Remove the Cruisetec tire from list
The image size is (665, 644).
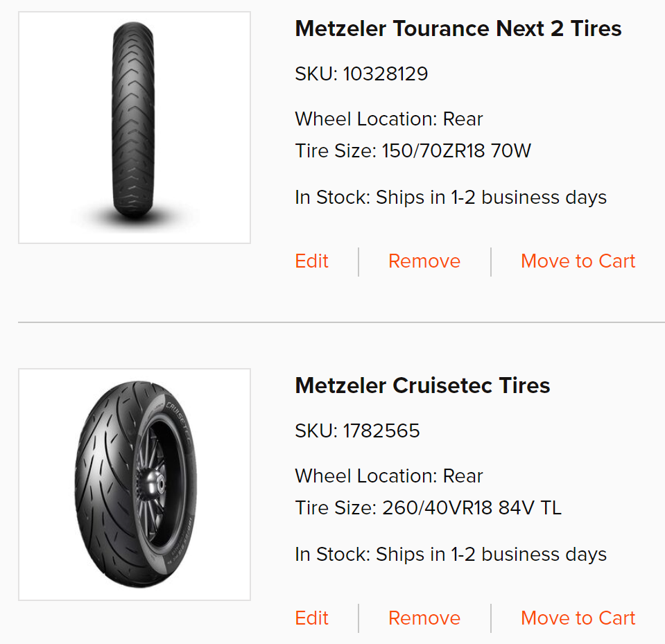click(x=424, y=618)
